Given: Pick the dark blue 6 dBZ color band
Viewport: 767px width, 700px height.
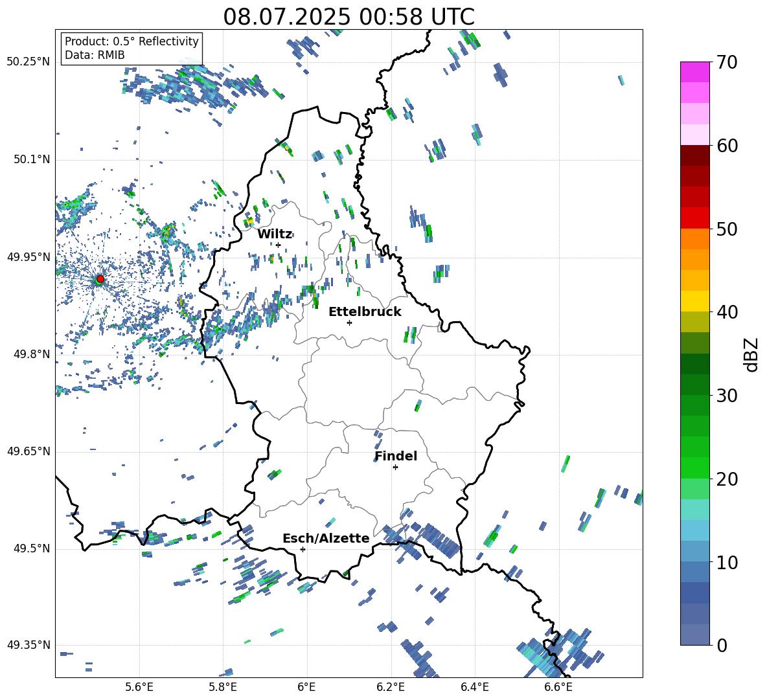Looking at the screenshot, I should click(694, 593).
